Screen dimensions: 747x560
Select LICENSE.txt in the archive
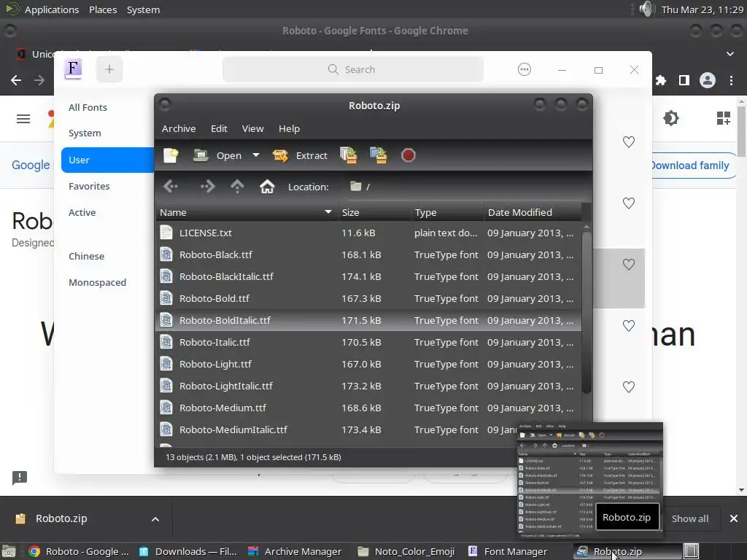click(368, 233)
